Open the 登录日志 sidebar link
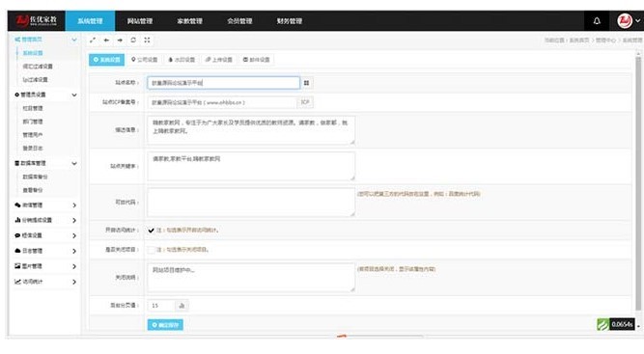644x354 pixels. [x=33, y=149]
